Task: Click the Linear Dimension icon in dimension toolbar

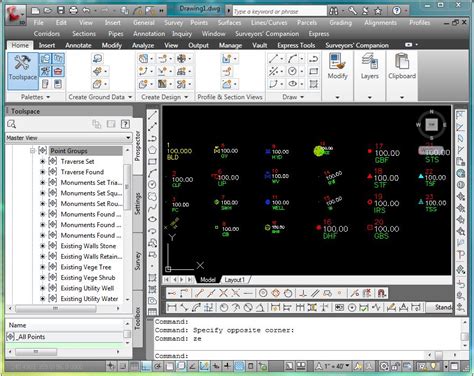Action: point(172,307)
